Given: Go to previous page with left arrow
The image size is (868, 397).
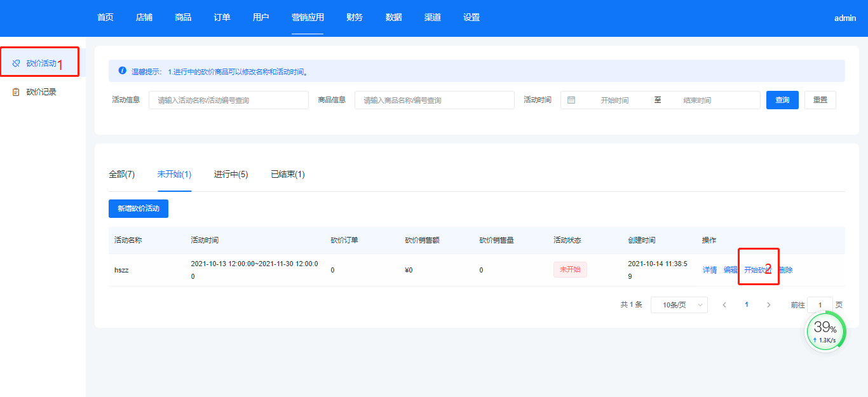Looking at the screenshot, I should tap(724, 305).
